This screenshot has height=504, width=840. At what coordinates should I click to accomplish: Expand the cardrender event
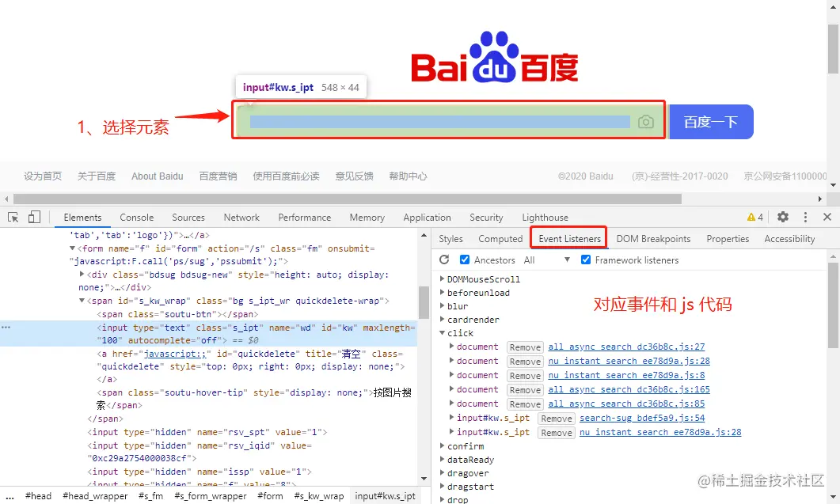click(442, 319)
